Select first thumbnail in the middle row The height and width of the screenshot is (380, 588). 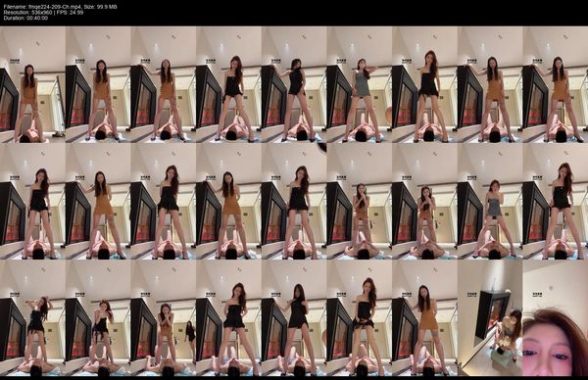coord(32,202)
